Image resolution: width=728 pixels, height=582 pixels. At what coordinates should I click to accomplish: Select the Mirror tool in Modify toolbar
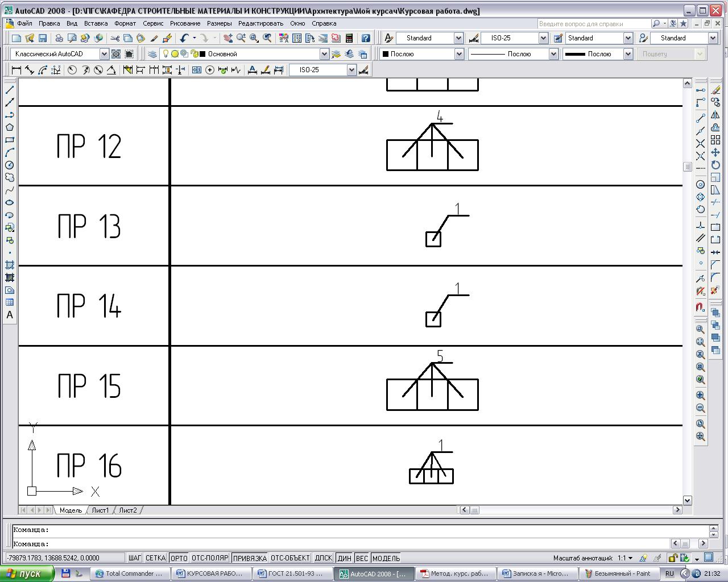coord(715,115)
